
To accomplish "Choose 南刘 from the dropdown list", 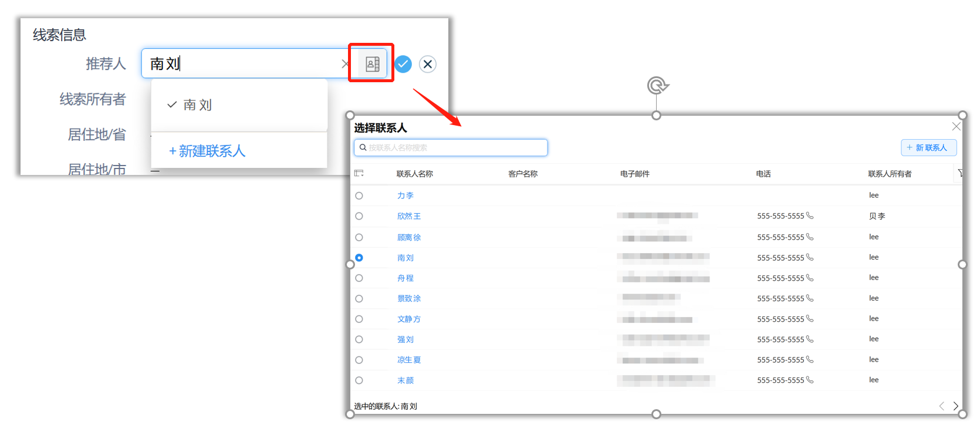I will pos(198,105).
